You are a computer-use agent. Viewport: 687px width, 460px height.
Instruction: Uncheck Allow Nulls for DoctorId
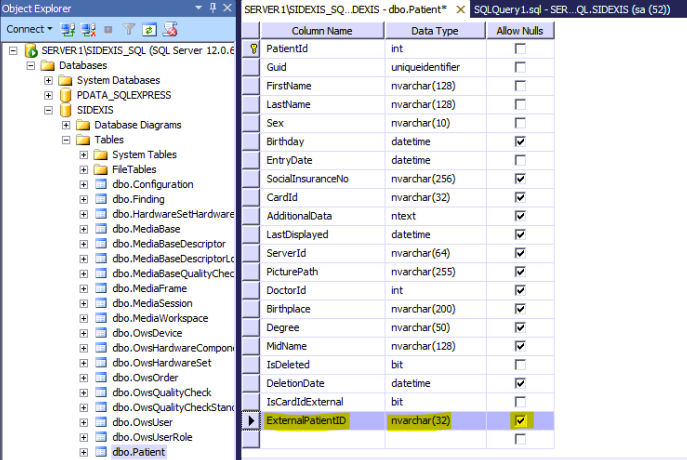point(520,290)
